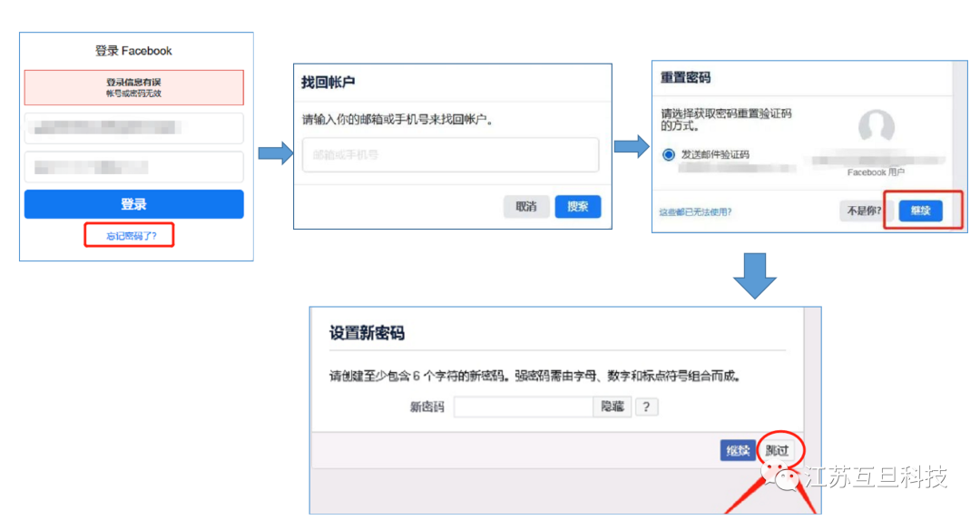Click the "?" help button beside 隐藏

[x=645, y=407]
